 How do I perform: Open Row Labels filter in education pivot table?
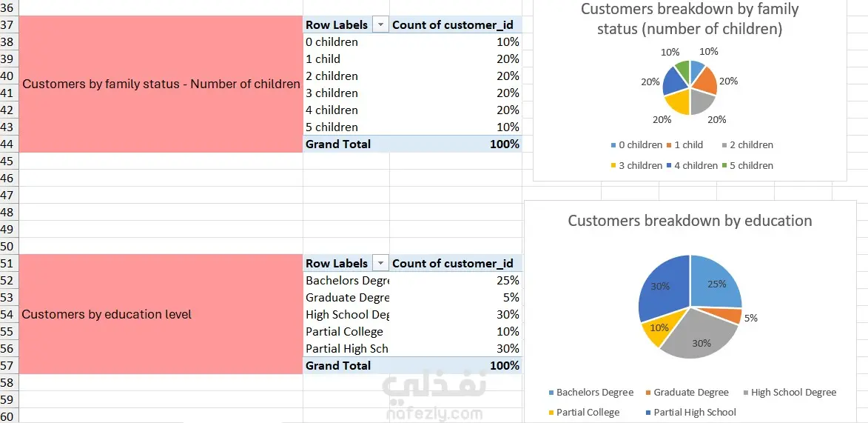[381, 264]
